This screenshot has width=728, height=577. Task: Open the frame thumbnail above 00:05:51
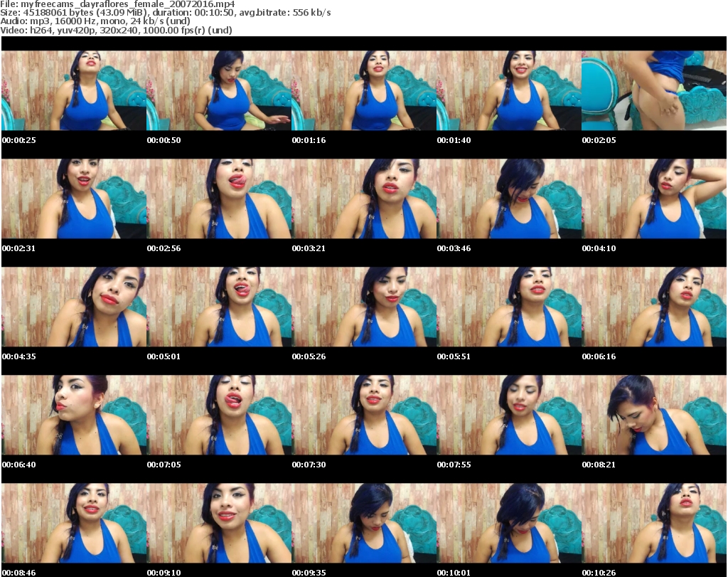tap(509, 307)
